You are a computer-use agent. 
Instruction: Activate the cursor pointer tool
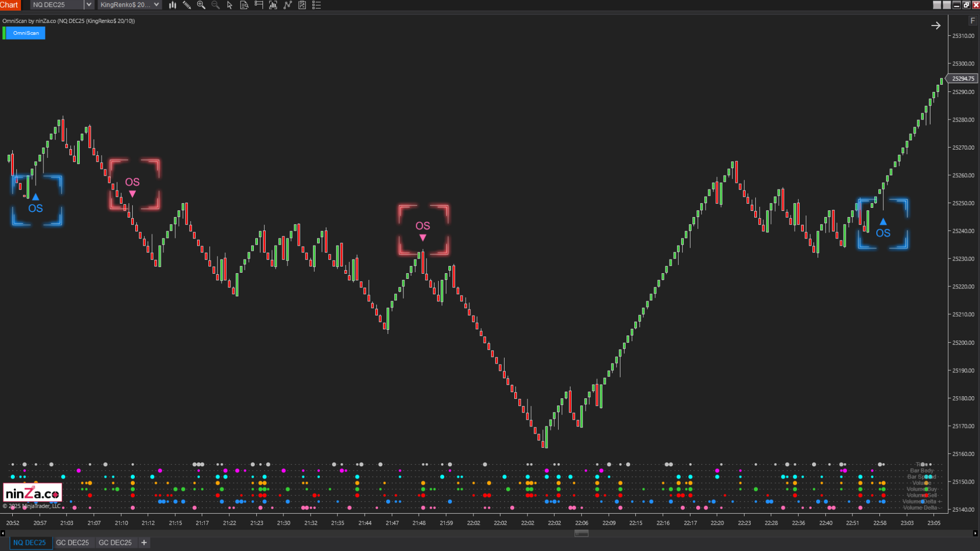pos(229,5)
